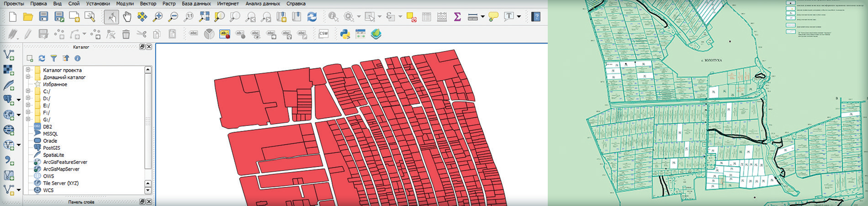Select PostGIS in the catalog tree
This screenshot has width=868, height=206.
(x=51, y=148)
